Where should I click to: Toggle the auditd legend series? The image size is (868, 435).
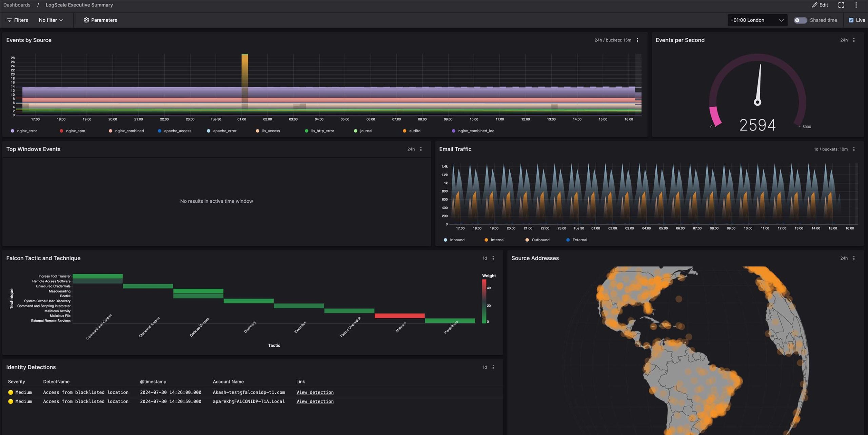[412, 131]
